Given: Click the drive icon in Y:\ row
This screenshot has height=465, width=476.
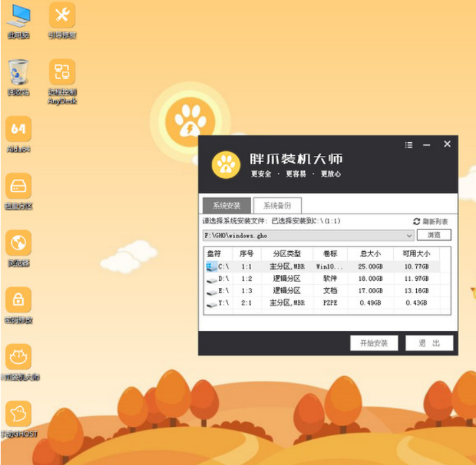Looking at the screenshot, I should (212, 304).
